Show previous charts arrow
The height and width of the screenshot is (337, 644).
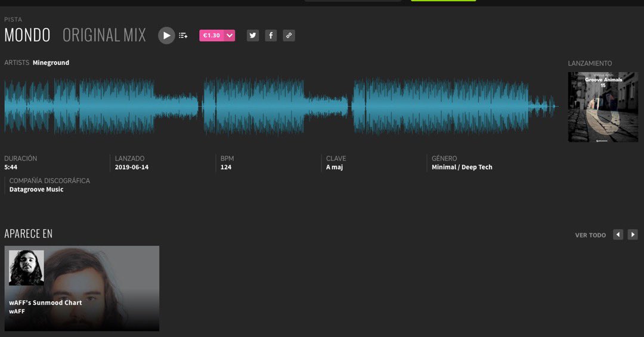(618, 234)
